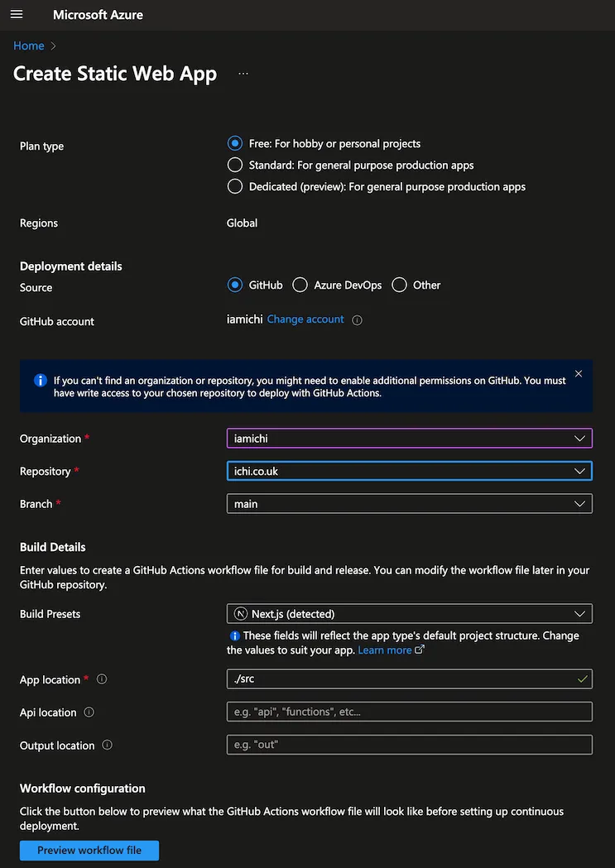Image resolution: width=615 pixels, height=868 pixels.
Task: Dismiss the GitHub permissions info banner
Action: coord(579,374)
